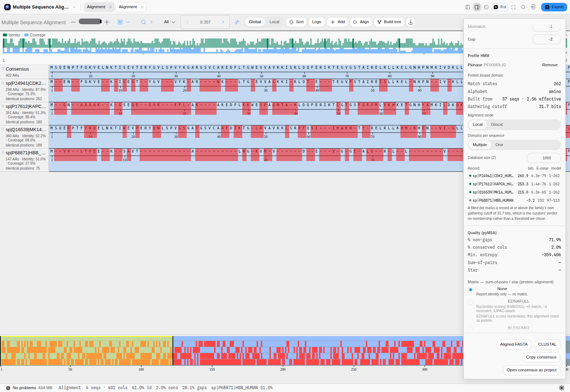This screenshot has height=392, width=570.
Task: Expand the chevron beside the selection-box icon
Action: pos(128,22)
